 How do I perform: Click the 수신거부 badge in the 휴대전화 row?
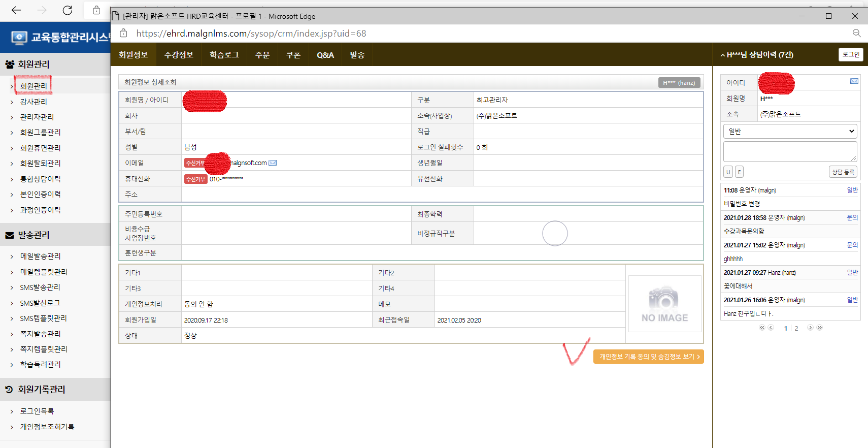[x=195, y=179]
